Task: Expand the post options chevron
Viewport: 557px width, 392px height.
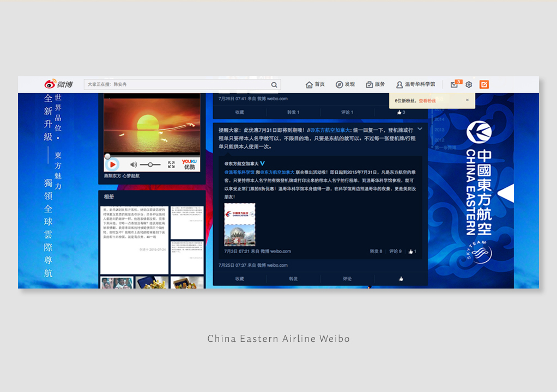Action: 420,129
